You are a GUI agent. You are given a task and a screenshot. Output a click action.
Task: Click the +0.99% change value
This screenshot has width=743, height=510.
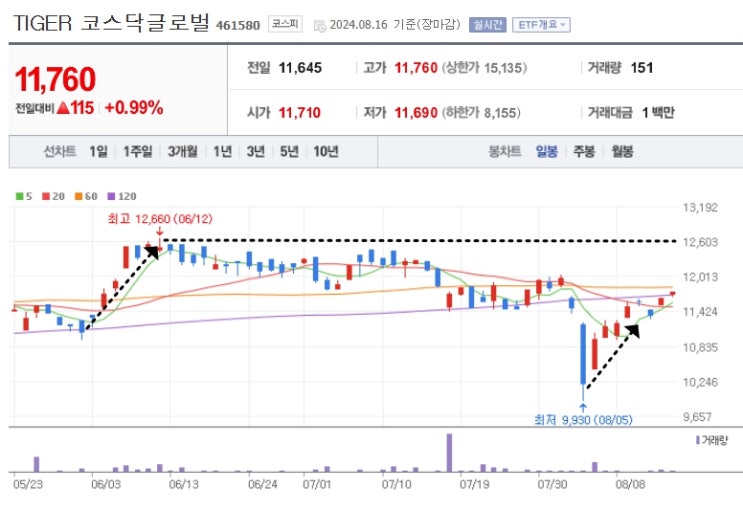(134, 108)
